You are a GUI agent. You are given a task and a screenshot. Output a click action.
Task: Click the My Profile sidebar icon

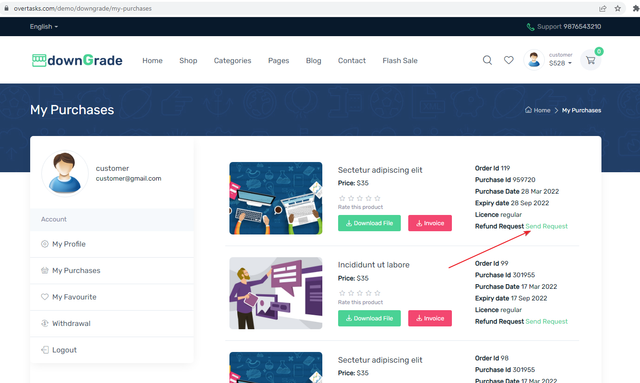44,244
